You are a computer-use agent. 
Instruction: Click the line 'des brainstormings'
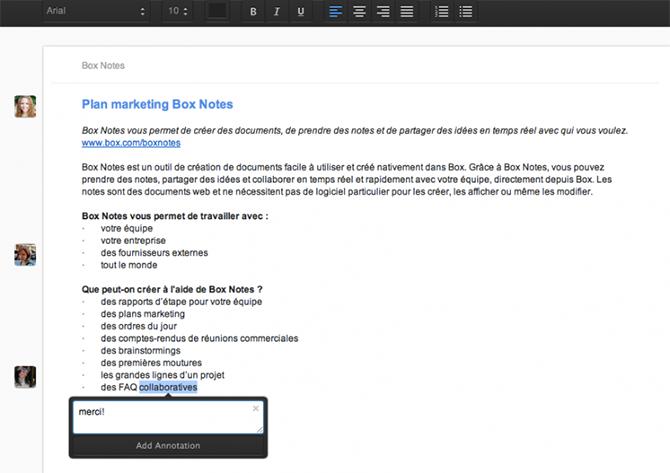[141, 350]
